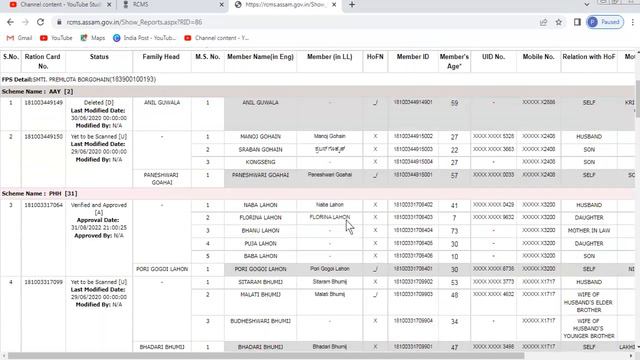Viewport: 640px width, 360px height.
Task: Open new browser tab
Action: click(352, 4)
